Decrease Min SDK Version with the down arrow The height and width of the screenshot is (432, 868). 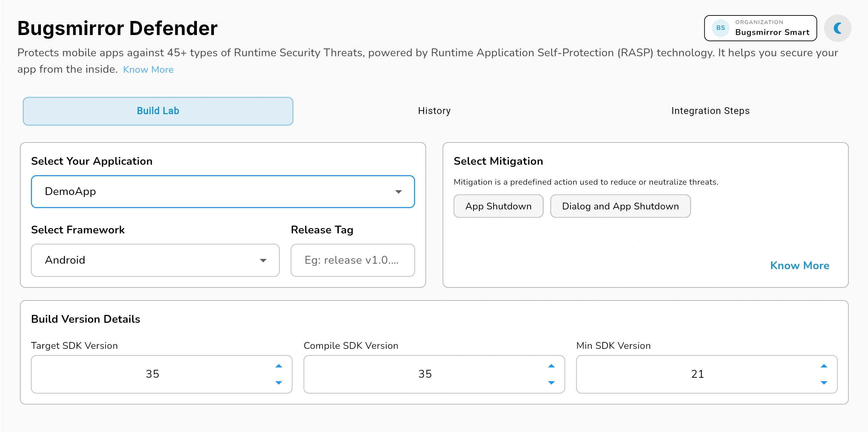[824, 383]
